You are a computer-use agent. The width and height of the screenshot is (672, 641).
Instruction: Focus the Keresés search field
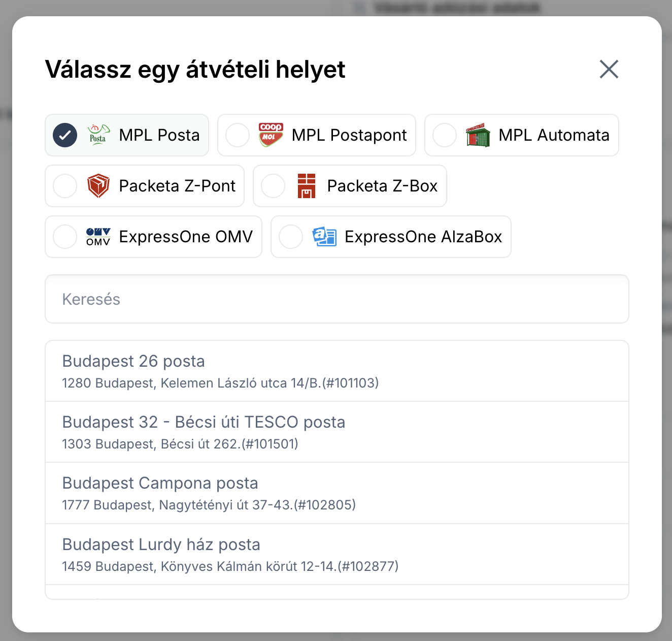337,299
